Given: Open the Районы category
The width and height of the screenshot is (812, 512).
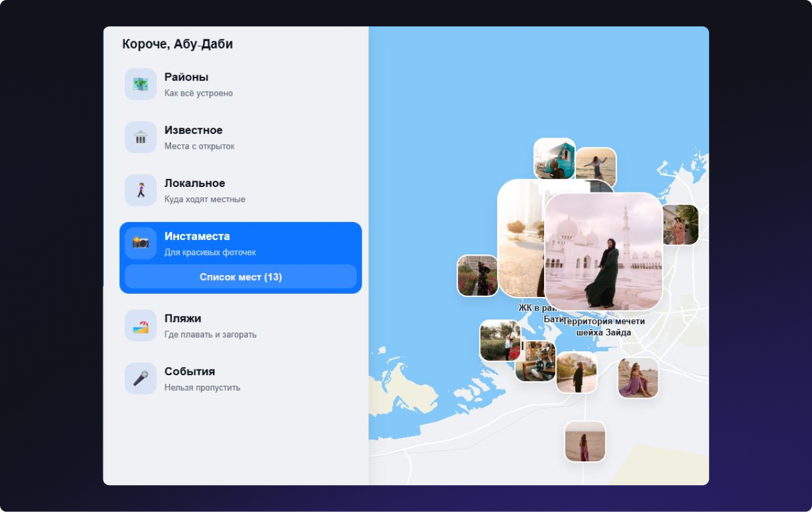Looking at the screenshot, I should [x=186, y=78].
